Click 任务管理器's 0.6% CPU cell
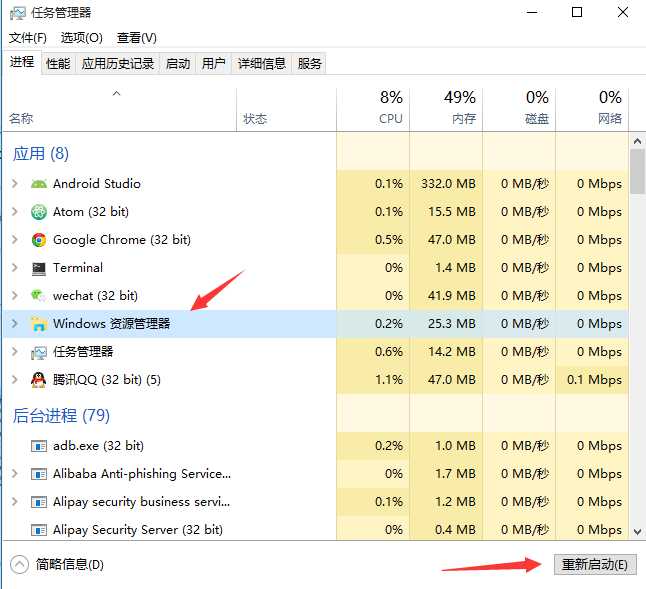 pos(373,352)
